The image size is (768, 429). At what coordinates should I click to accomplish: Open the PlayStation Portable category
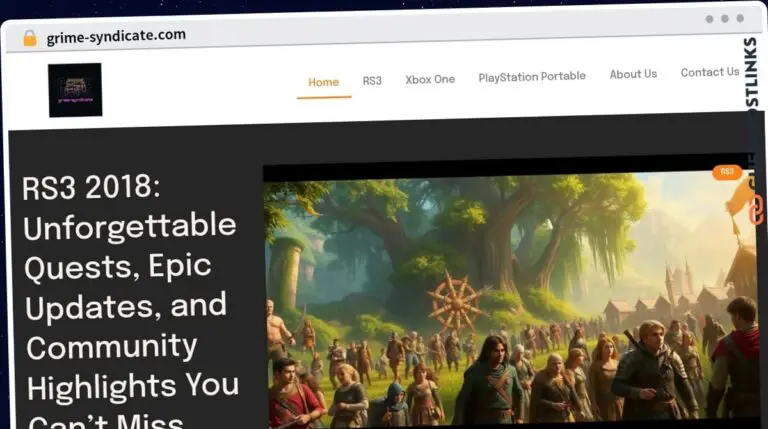pos(532,77)
